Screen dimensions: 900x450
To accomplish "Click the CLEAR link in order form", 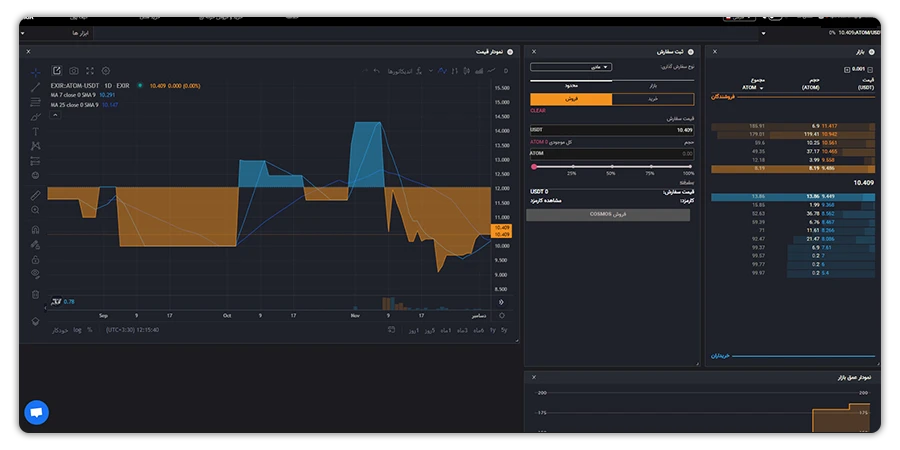I will point(538,111).
